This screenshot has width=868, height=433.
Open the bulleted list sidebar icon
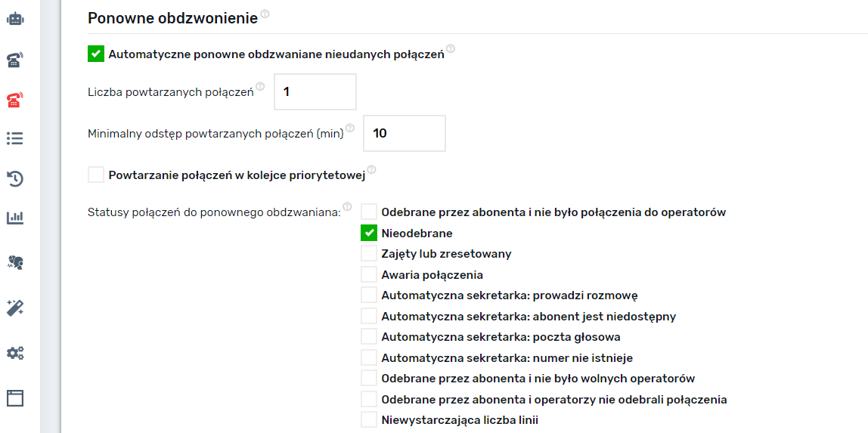[x=15, y=138]
